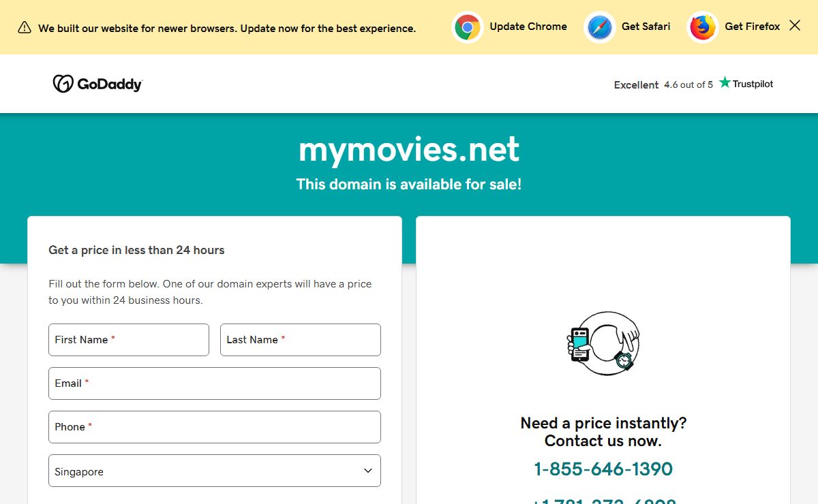Click the Trustpilot star logo

[746, 83]
